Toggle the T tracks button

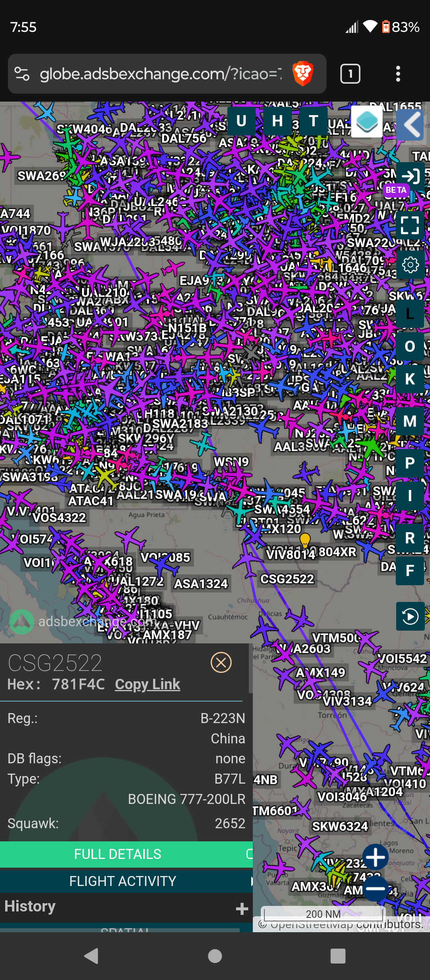[314, 121]
